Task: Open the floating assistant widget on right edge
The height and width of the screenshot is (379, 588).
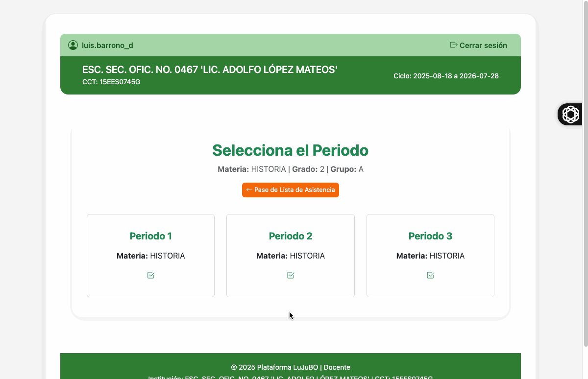Action: tap(570, 114)
